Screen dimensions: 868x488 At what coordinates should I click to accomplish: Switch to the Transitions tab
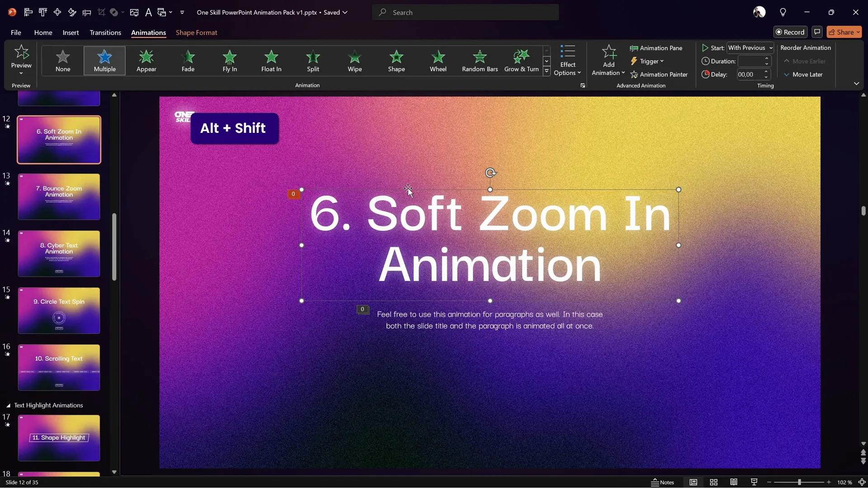(x=105, y=33)
